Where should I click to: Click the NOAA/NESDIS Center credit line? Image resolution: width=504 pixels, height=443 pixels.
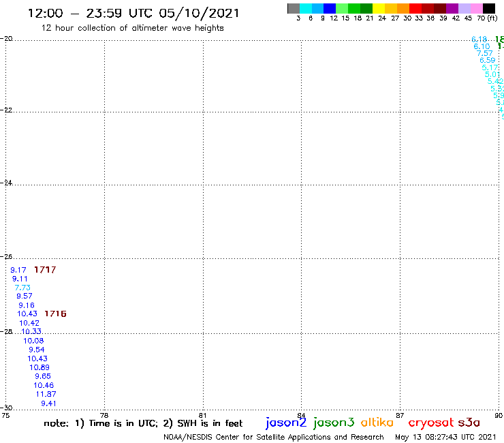point(274,437)
